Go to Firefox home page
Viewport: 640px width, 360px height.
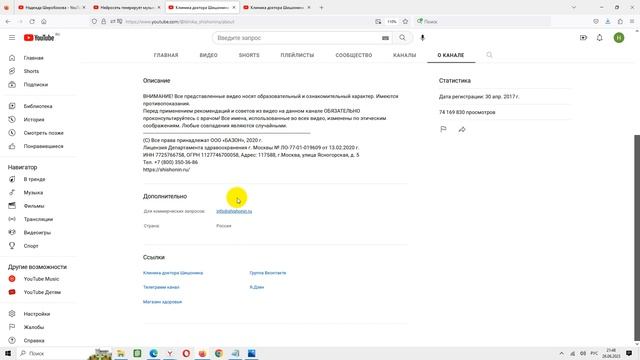click(x=44, y=22)
